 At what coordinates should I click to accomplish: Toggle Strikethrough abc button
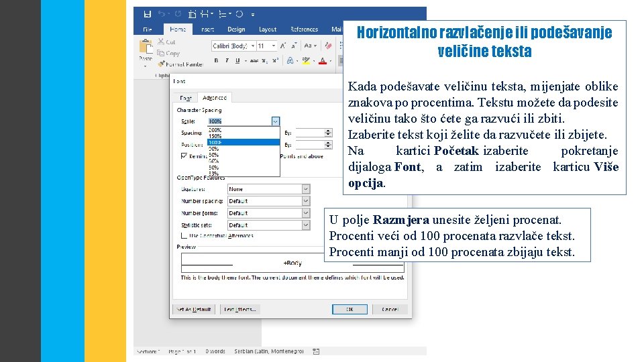pos(254,61)
